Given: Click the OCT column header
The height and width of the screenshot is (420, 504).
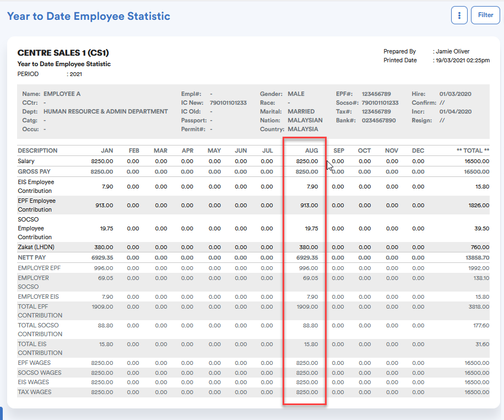Looking at the screenshot, I should pyautogui.click(x=365, y=150).
